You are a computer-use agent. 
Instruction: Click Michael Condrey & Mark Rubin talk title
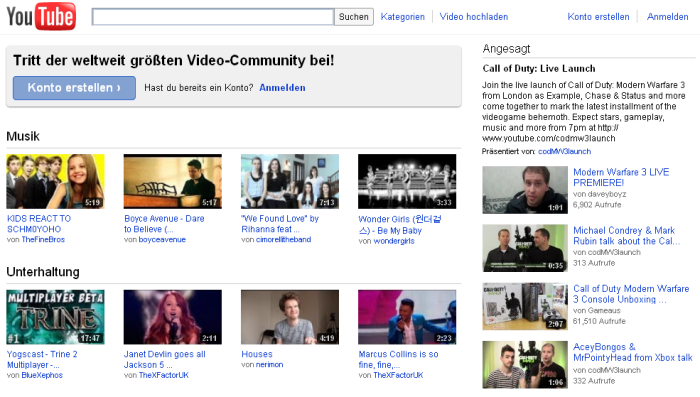(x=626, y=236)
